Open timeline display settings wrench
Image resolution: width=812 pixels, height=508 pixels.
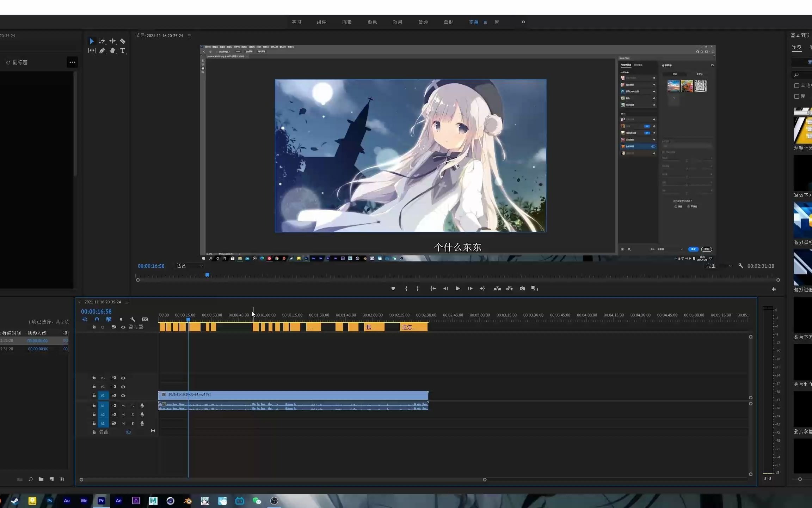point(133,319)
